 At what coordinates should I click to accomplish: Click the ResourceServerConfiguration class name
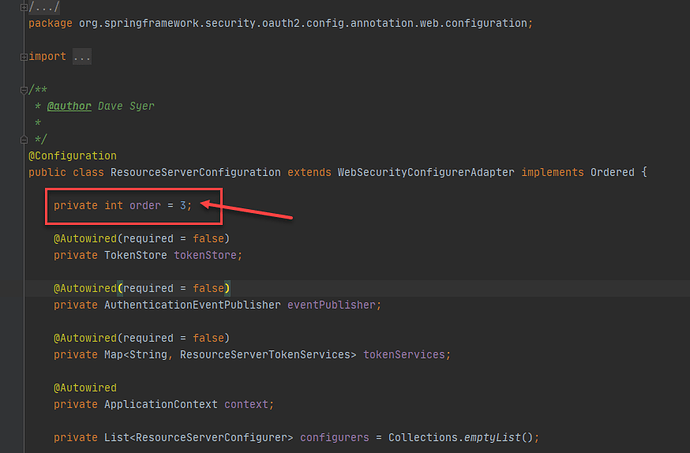pos(195,172)
